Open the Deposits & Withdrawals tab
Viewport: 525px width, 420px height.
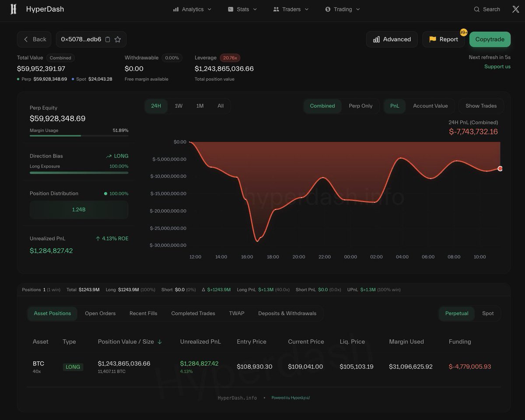[287, 313]
